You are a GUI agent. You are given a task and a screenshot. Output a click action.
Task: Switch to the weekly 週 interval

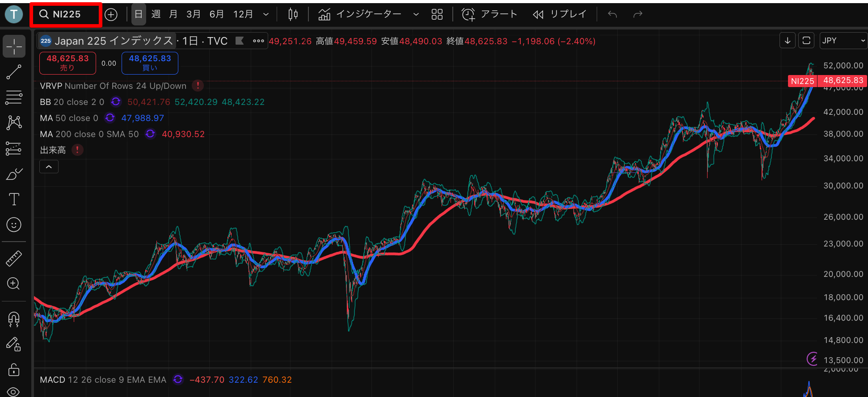tap(156, 14)
